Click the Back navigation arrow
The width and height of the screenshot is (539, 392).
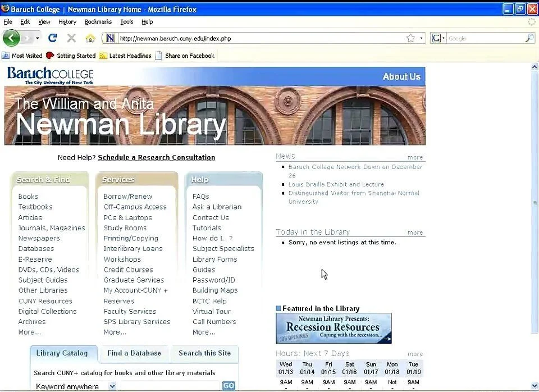click(11, 38)
